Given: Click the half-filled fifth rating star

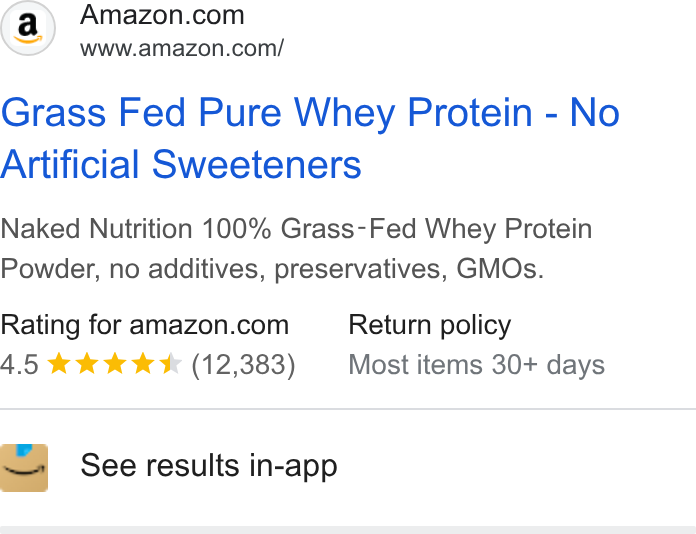Looking at the screenshot, I should (171, 364).
